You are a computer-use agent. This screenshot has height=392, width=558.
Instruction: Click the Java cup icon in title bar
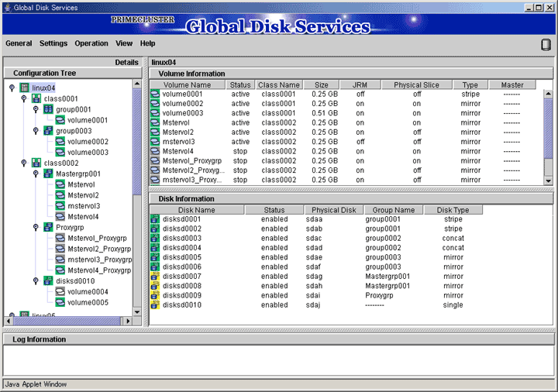click(x=7, y=8)
